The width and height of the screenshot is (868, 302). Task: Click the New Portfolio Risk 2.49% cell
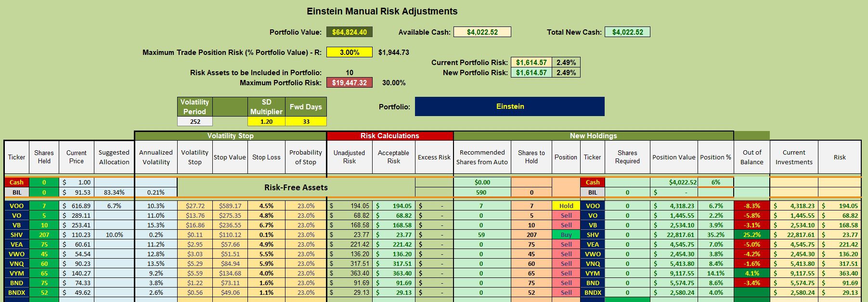click(566, 72)
